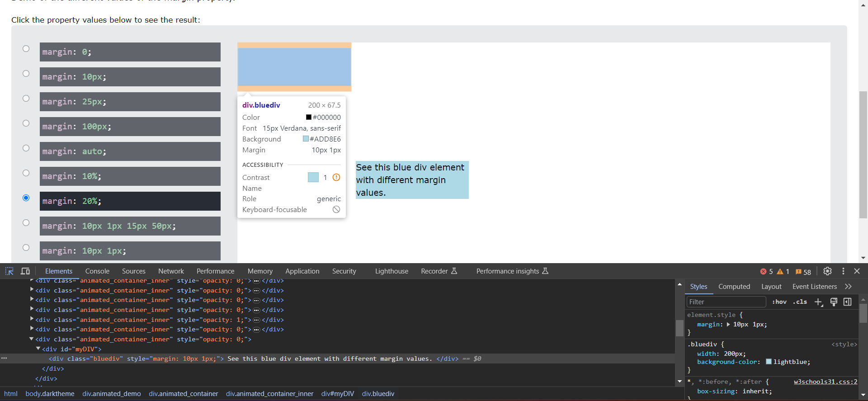Open the Event Listeners tab
This screenshot has height=401, width=868.
[815, 287]
